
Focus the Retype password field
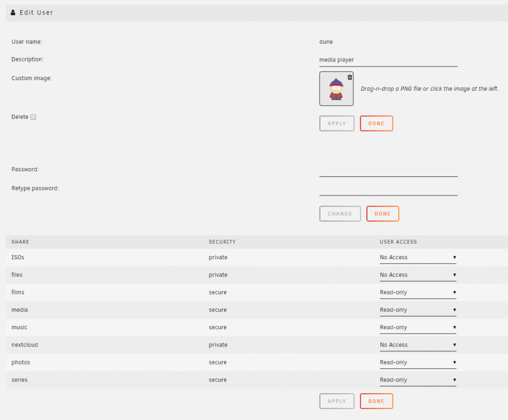tap(389, 189)
